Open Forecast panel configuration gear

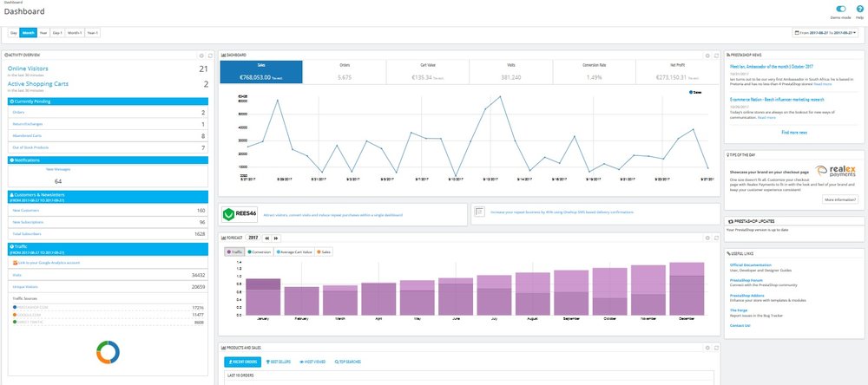707,237
